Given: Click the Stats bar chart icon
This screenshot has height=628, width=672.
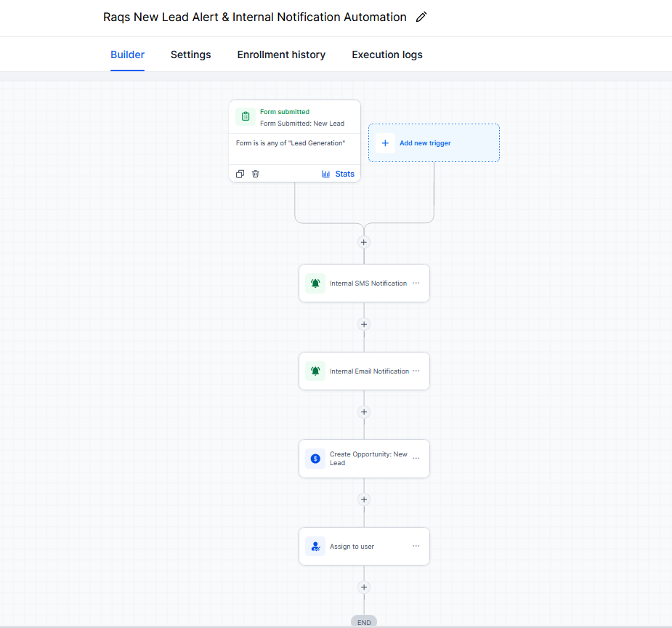Looking at the screenshot, I should tap(325, 174).
